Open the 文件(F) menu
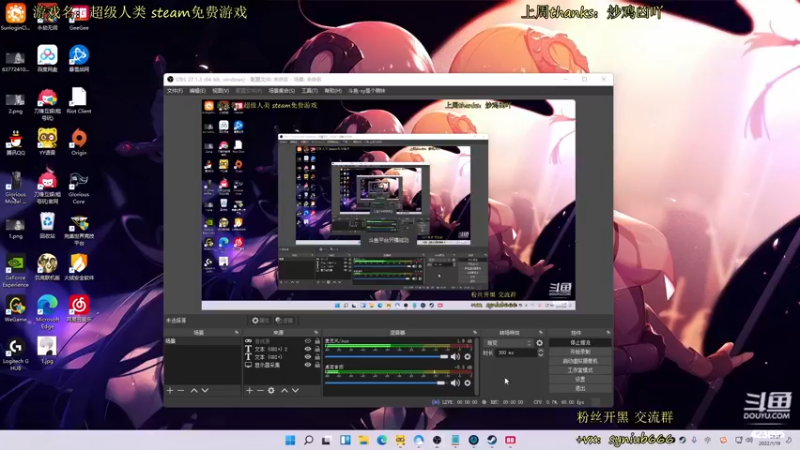Viewport: 800px width, 450px height. (174, 91)
